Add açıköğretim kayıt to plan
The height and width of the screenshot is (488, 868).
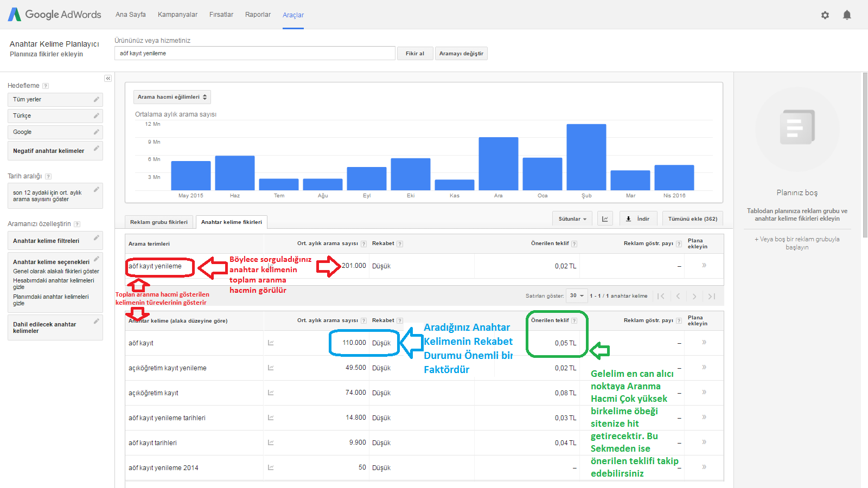point(704,392)
